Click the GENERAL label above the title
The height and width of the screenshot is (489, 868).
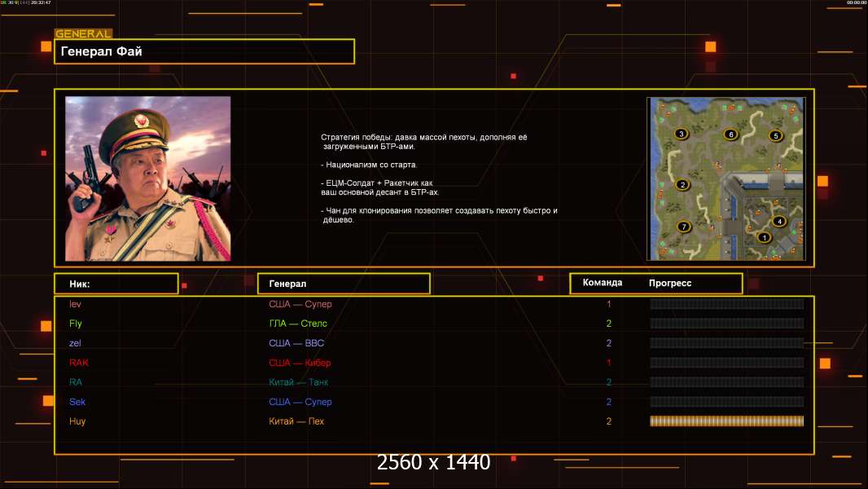83,33
